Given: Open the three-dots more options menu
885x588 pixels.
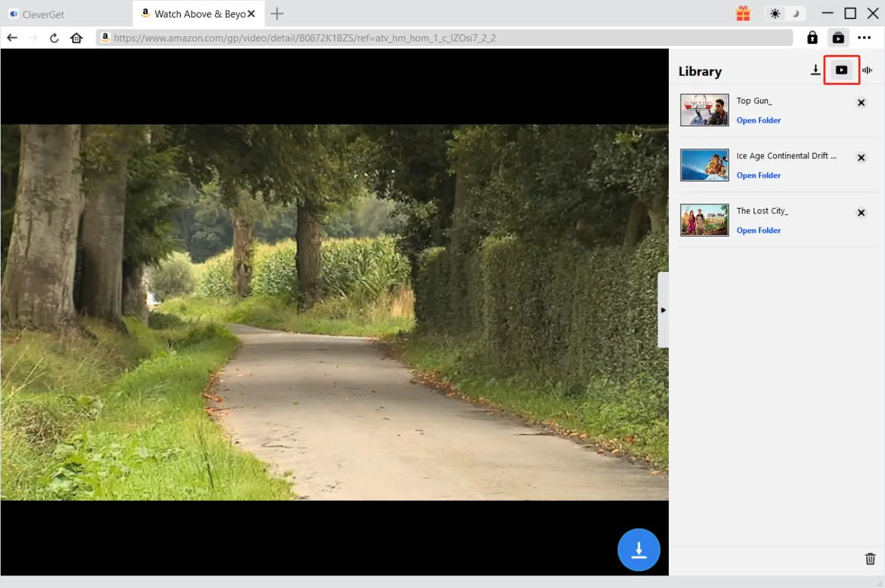Looking at the screenshot, I should tap(865, 38).
